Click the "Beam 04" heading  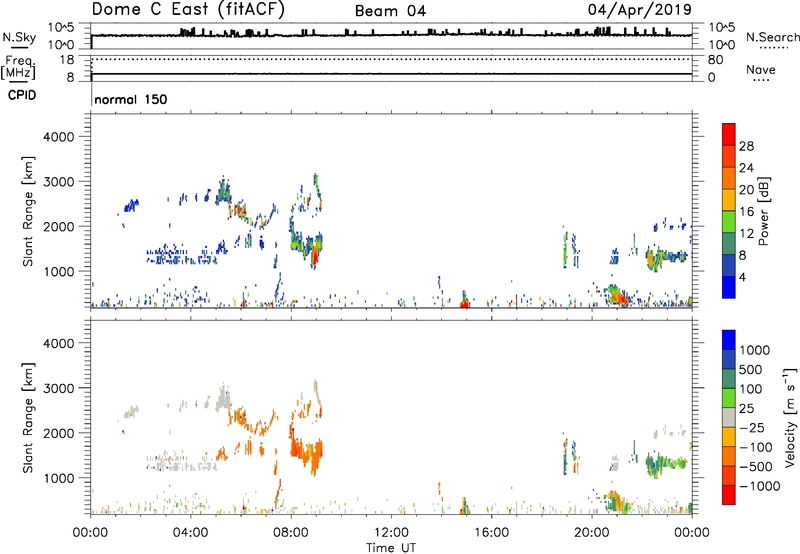coord(390,11)
